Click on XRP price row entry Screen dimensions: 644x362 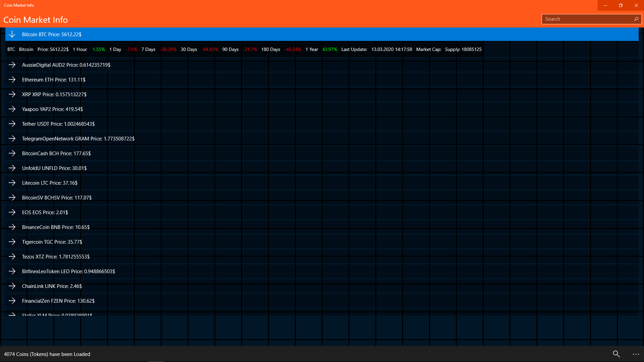pyautogui.click(x=54, y=94)
